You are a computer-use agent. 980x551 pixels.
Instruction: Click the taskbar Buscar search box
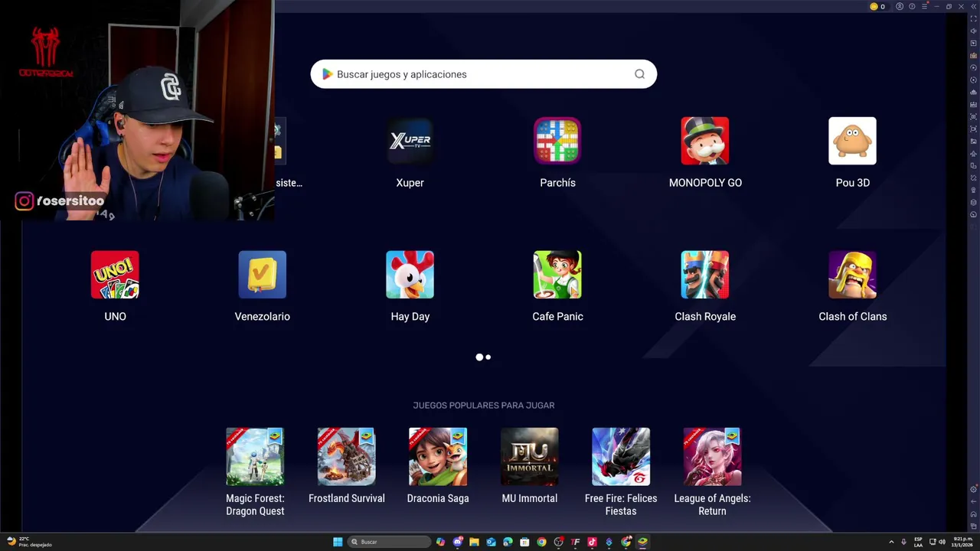(390, 542)
